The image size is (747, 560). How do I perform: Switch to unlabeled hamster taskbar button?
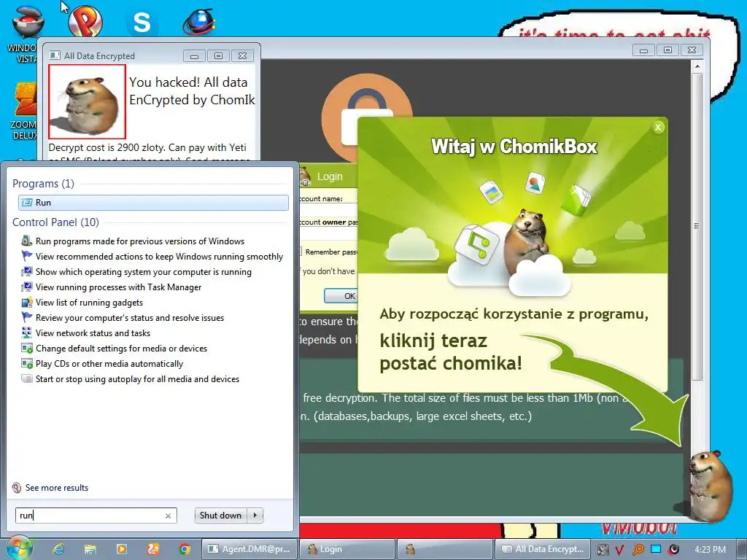click(x=445, y=549)
